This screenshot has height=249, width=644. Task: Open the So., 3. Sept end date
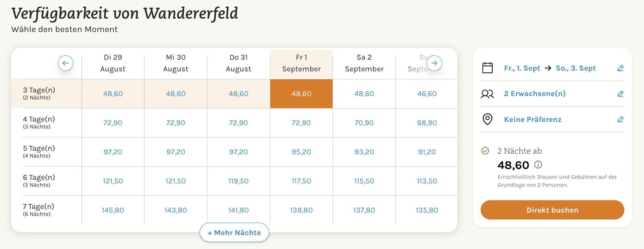tap(576, 68)
